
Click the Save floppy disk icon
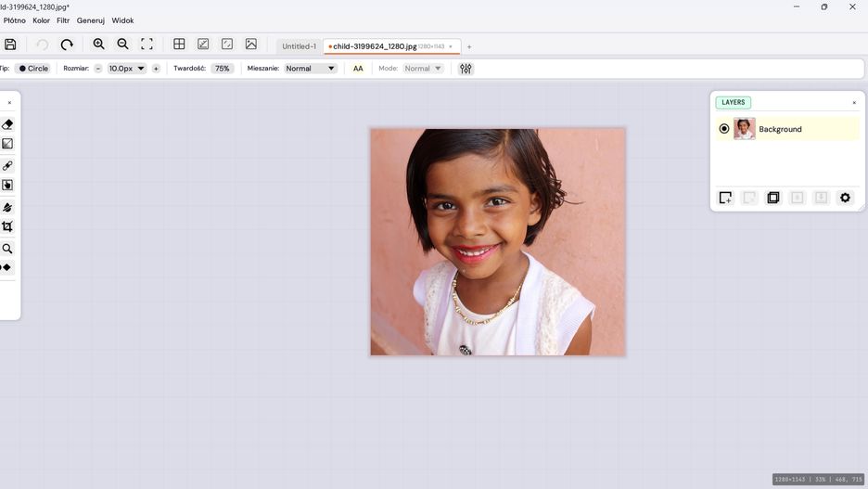(10, 45)
